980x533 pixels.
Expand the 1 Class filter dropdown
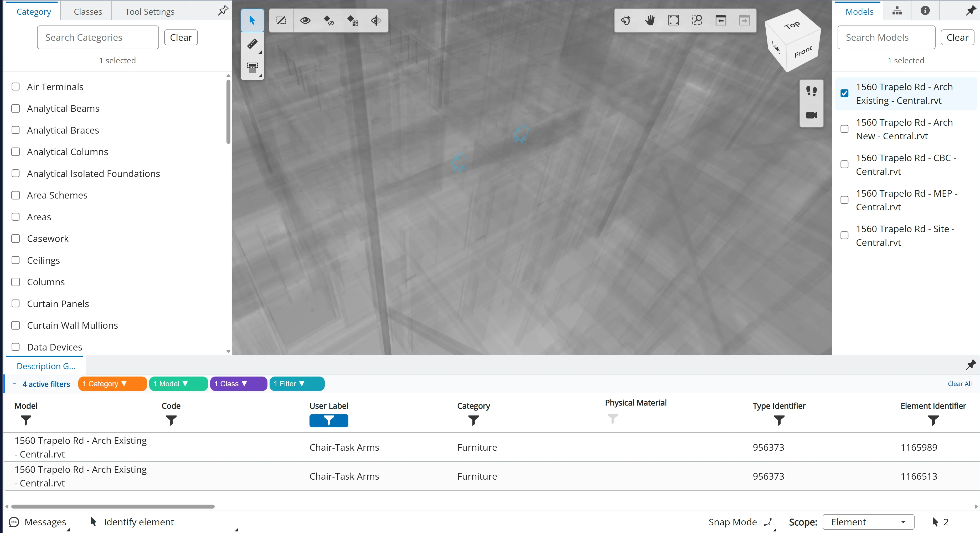(x=238, y=384)
